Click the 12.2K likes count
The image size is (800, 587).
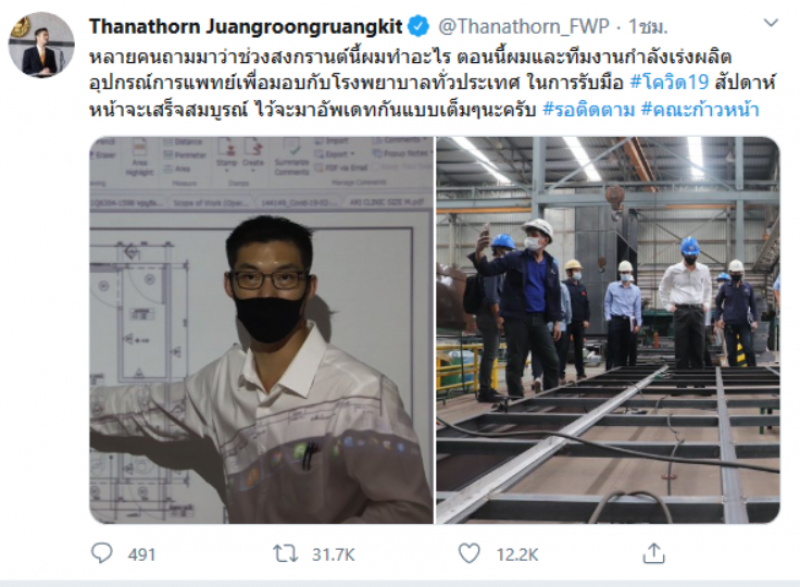pos(517,554)
